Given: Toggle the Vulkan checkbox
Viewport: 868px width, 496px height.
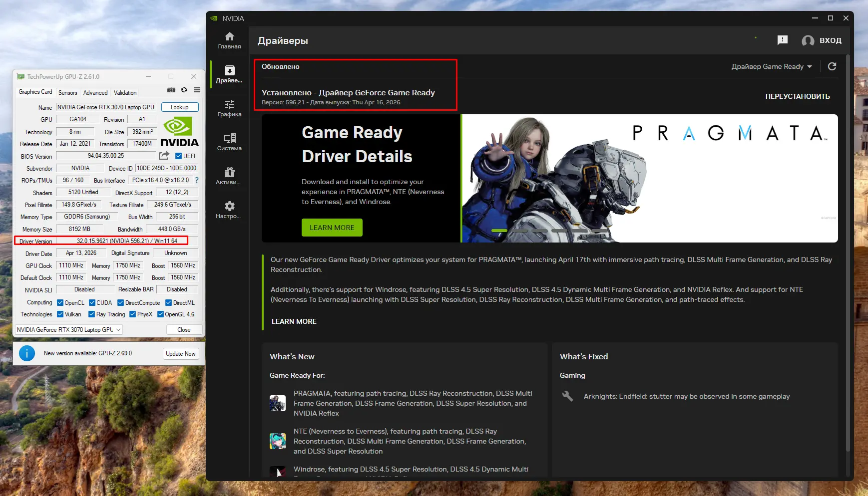Looking at the screenshot, I should (60, 314).
